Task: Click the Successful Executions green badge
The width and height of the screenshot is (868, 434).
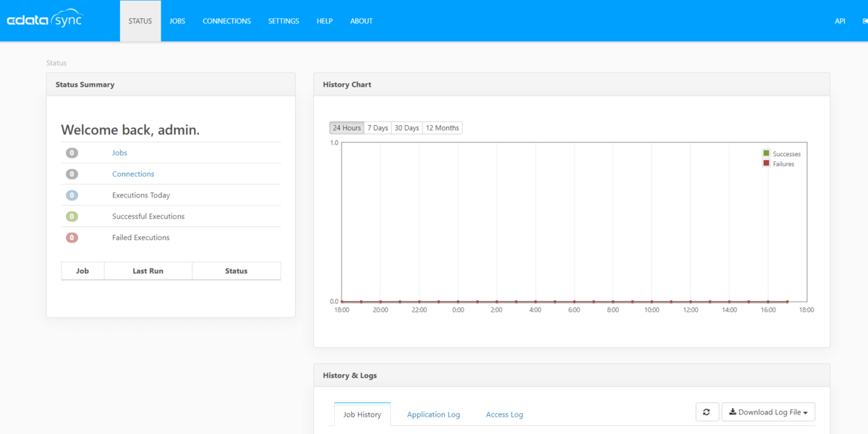Action: (x=72, y=216)
